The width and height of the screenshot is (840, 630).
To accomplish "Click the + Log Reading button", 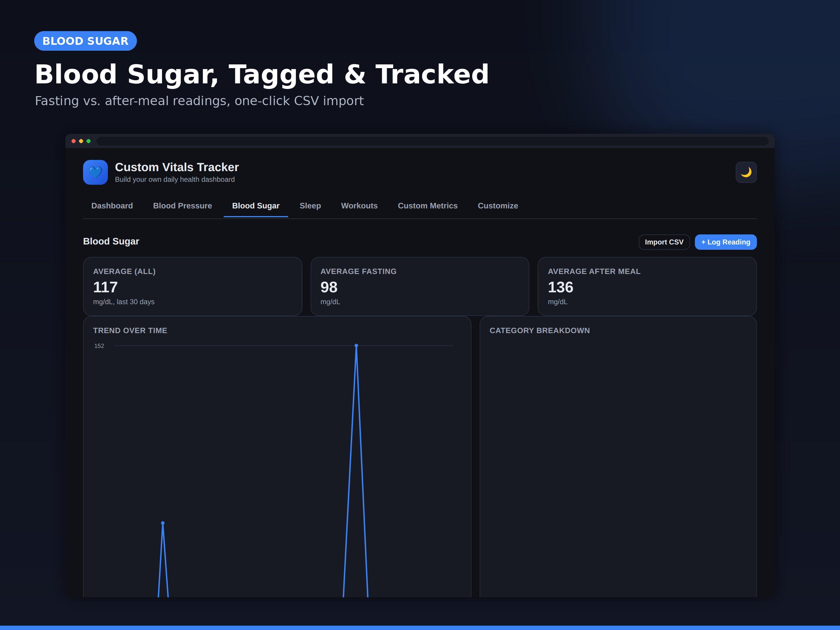I will click(725, 242).
